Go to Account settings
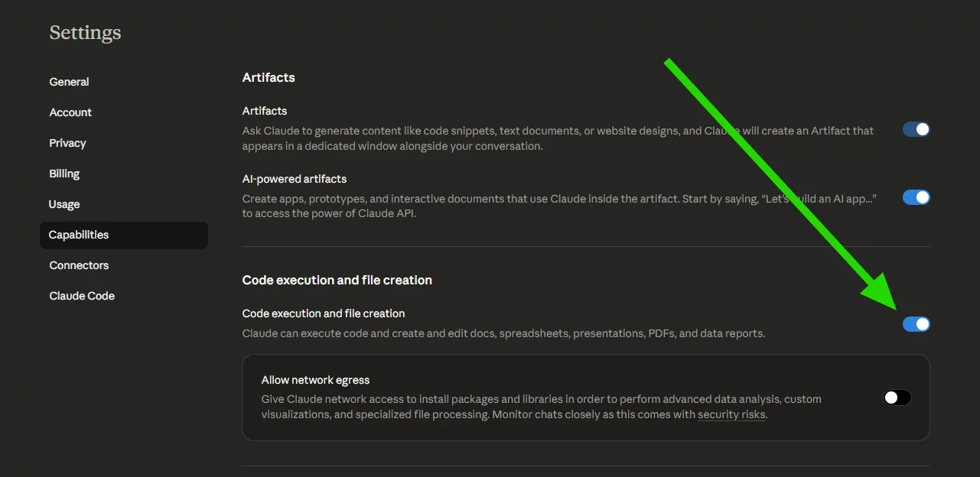This screenshot has height=477, width=980. pos(70,112)
